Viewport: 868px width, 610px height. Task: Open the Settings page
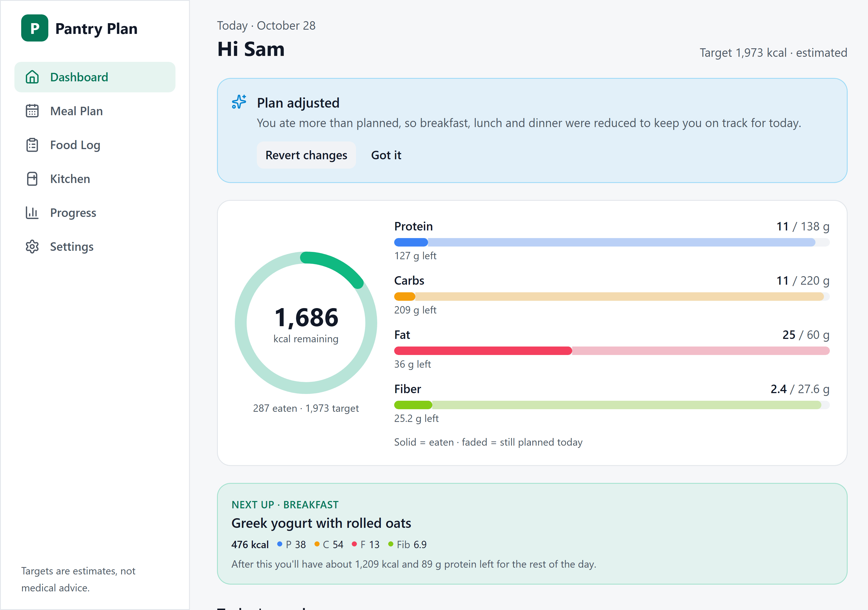95,247
